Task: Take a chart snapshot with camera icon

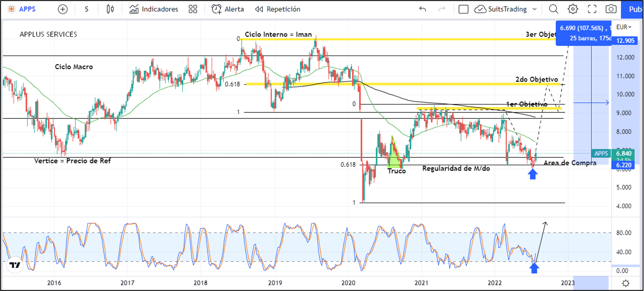Action: coord(611,9)
